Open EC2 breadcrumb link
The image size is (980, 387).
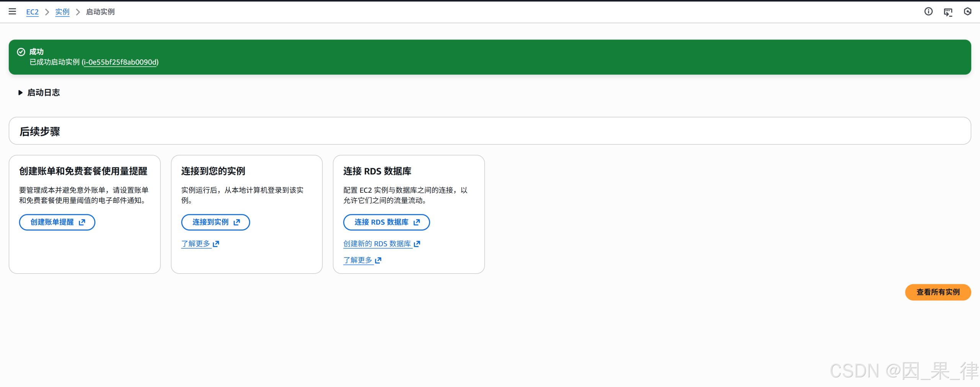pyautogui.click(x=32, y=12)
